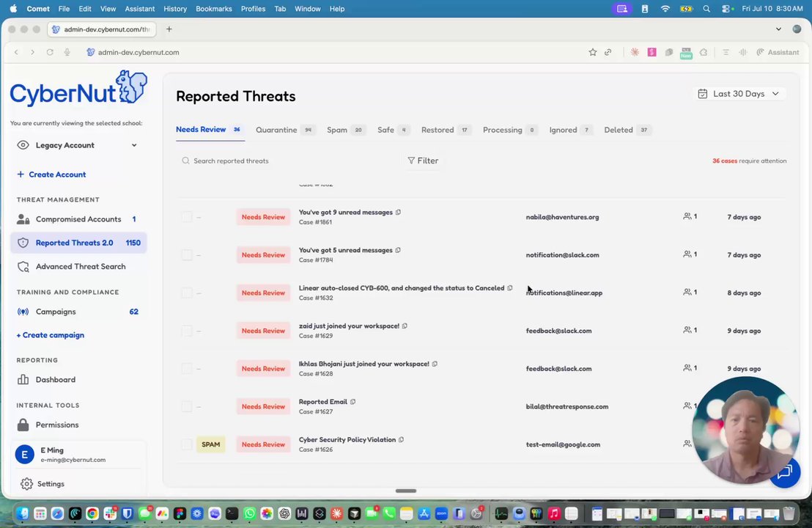Click + Create campaign link
This screenshot has width=812, height=528.
click(x=51, y=335)
